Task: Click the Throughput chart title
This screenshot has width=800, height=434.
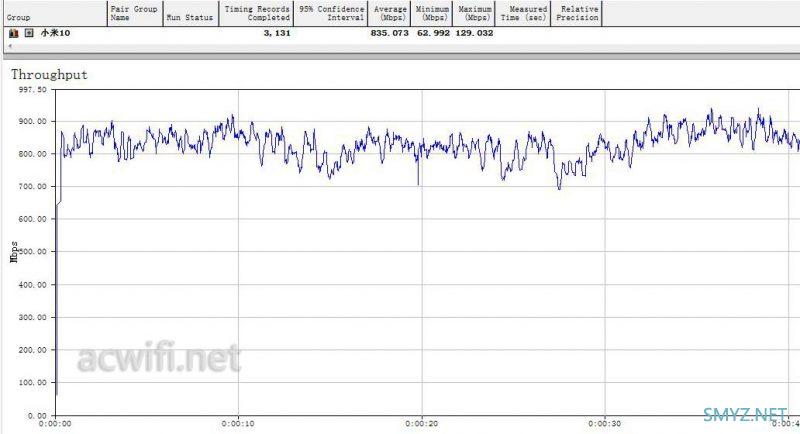Action: (49, 75)
